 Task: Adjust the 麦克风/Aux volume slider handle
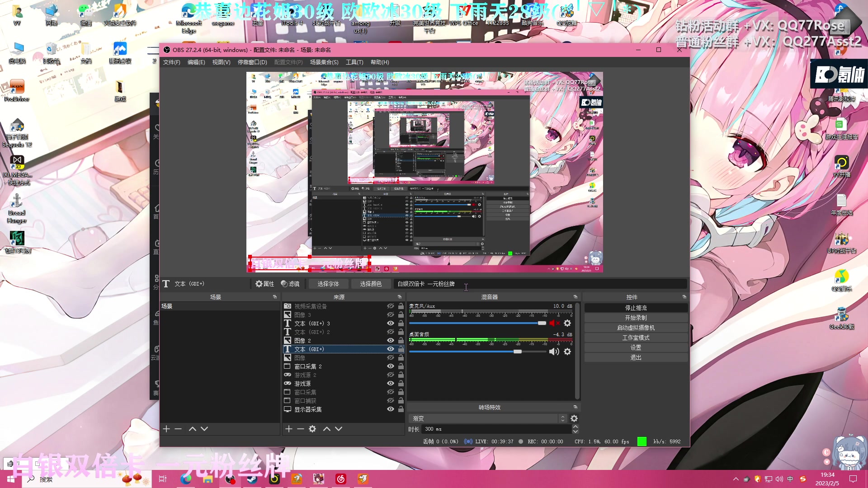click(x=542, y=323)
